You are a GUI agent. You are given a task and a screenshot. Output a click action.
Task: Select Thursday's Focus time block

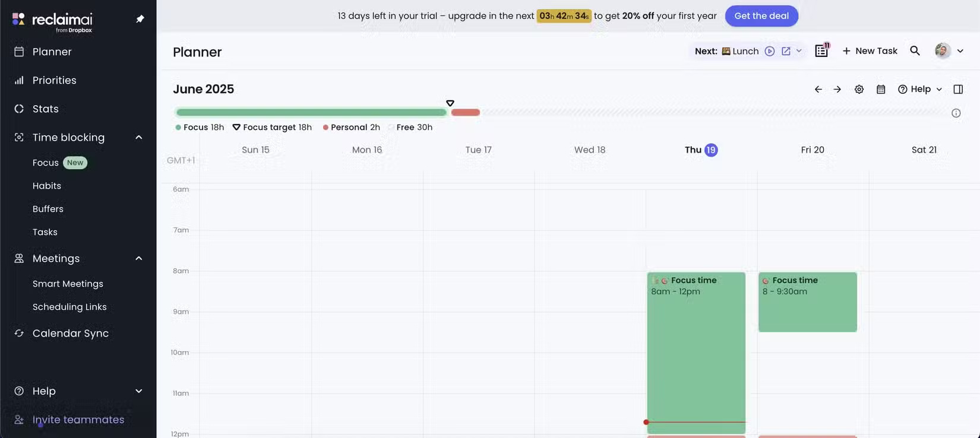click(x=696, y=350)
